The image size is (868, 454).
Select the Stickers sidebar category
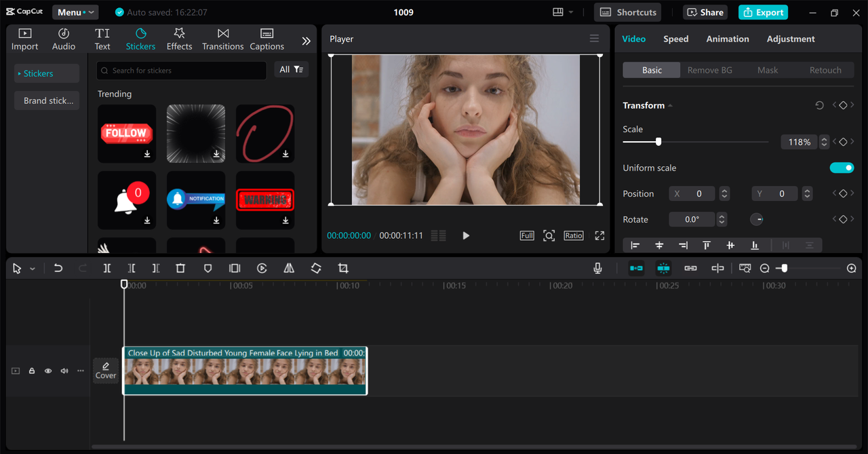click(47, 73)
